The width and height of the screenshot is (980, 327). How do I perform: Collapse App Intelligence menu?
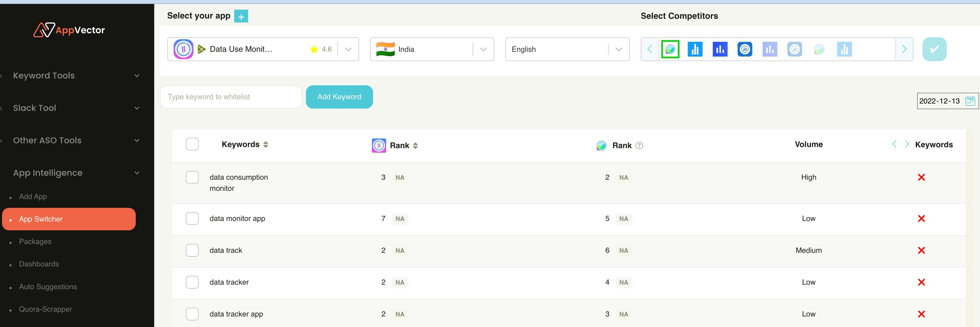pyautogui.click(x=76, y=173)
